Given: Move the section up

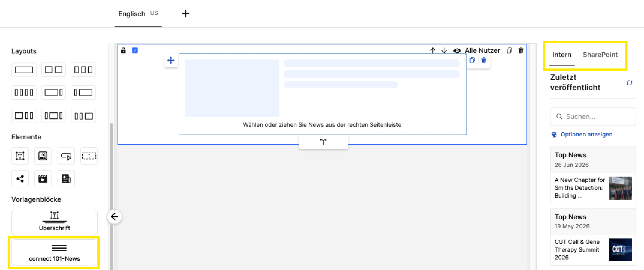Looking at the screenshot, I should tap(432, 50).
